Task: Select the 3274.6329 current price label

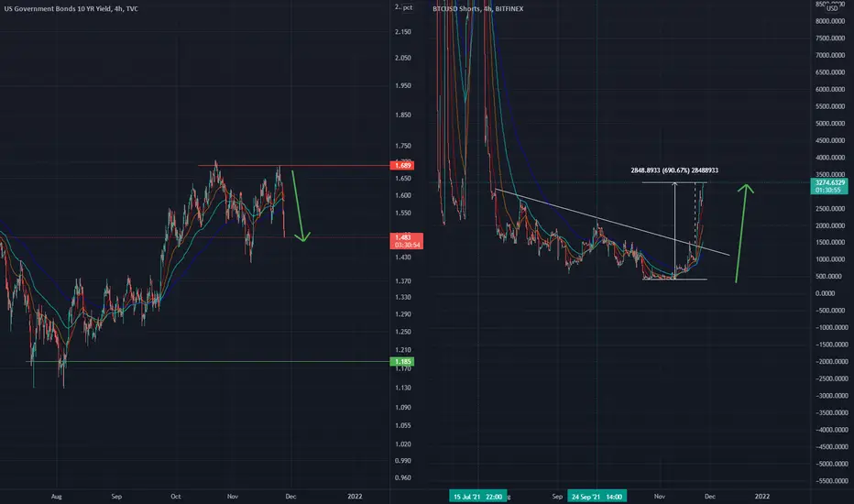Action: (829, 186)
